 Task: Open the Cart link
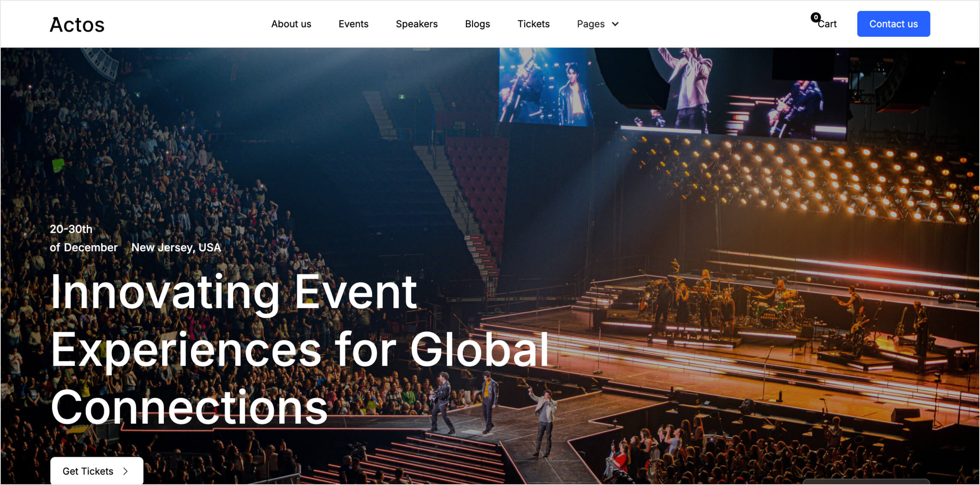(x=827, y=24)
